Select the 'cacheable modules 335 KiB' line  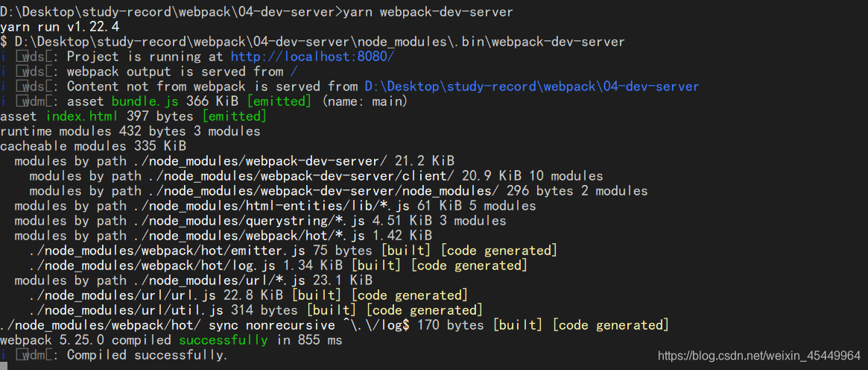(93, 146)
